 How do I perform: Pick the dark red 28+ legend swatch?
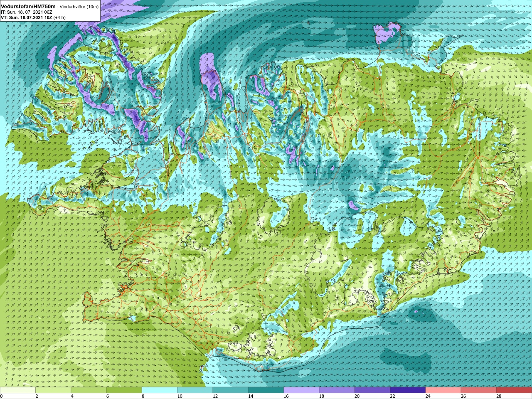coord(514,390)
